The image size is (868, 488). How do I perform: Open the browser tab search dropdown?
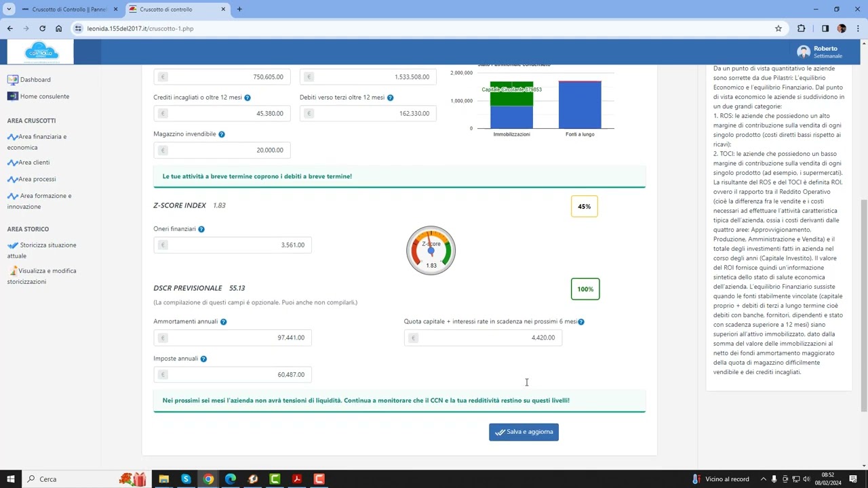click(x=9, y=9)
